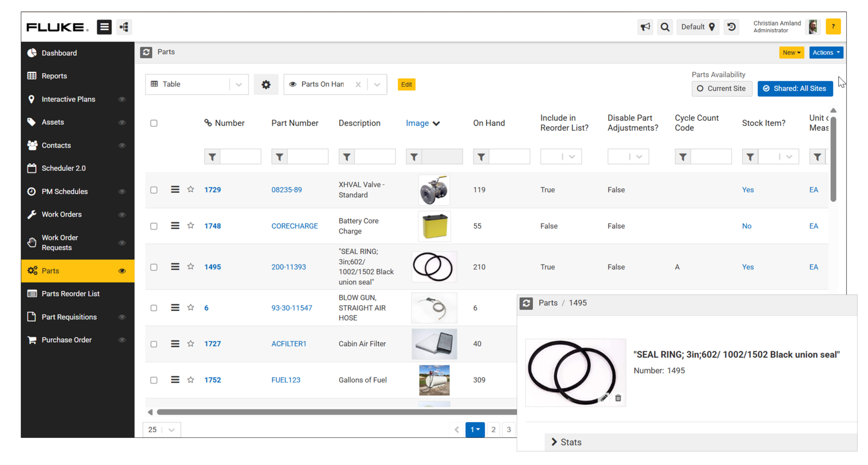Open the Parts Reorder List section

(x=70, y=293)
